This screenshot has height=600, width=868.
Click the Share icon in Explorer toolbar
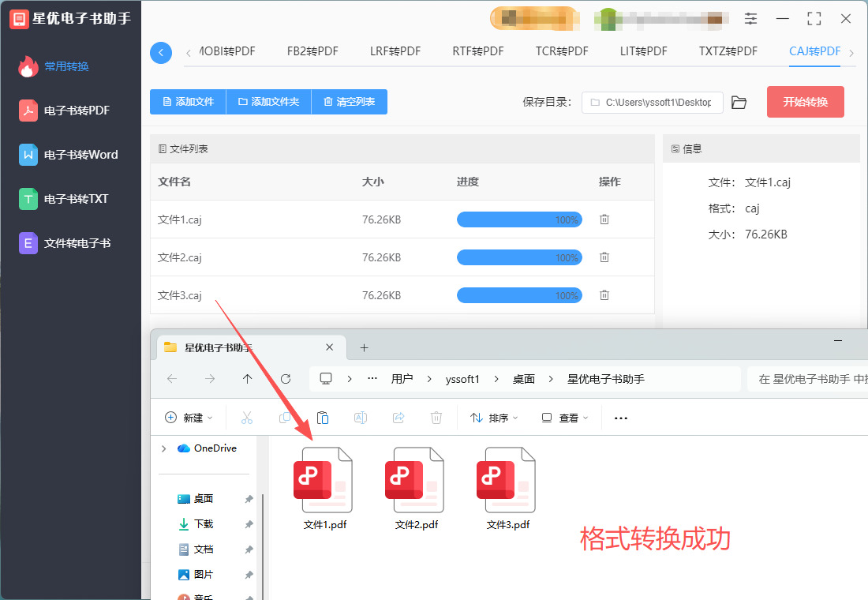398,418
